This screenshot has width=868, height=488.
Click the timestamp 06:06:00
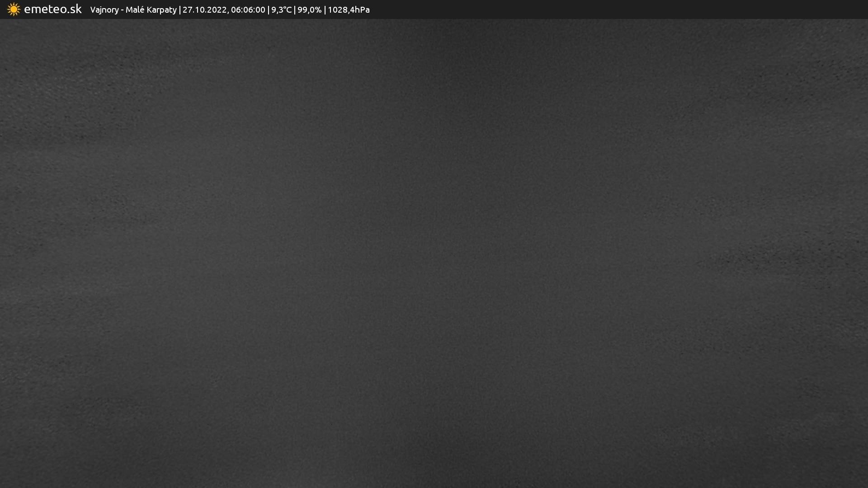pyautogui.click(x=248, y=10)
